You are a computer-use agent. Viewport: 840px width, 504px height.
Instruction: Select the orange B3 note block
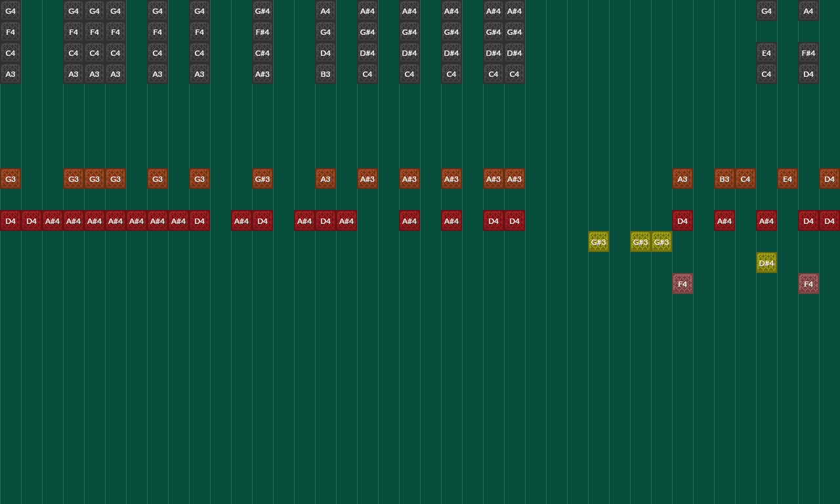click(x=724, y=178)
